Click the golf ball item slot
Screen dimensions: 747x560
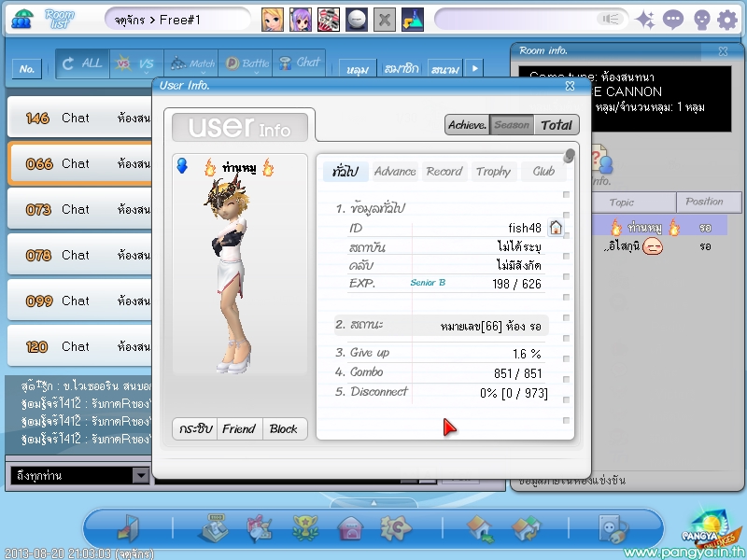[x=357, y=20]
